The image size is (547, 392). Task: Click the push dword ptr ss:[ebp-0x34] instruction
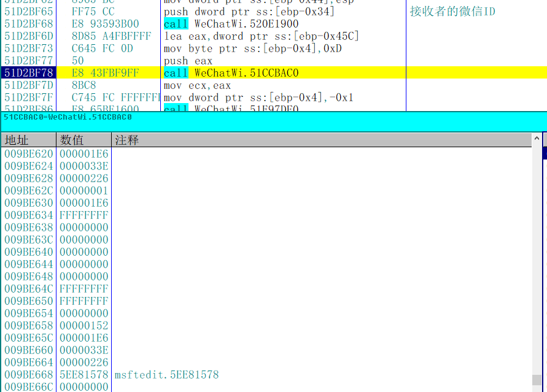pyautogui.click(x=249, y=12)
